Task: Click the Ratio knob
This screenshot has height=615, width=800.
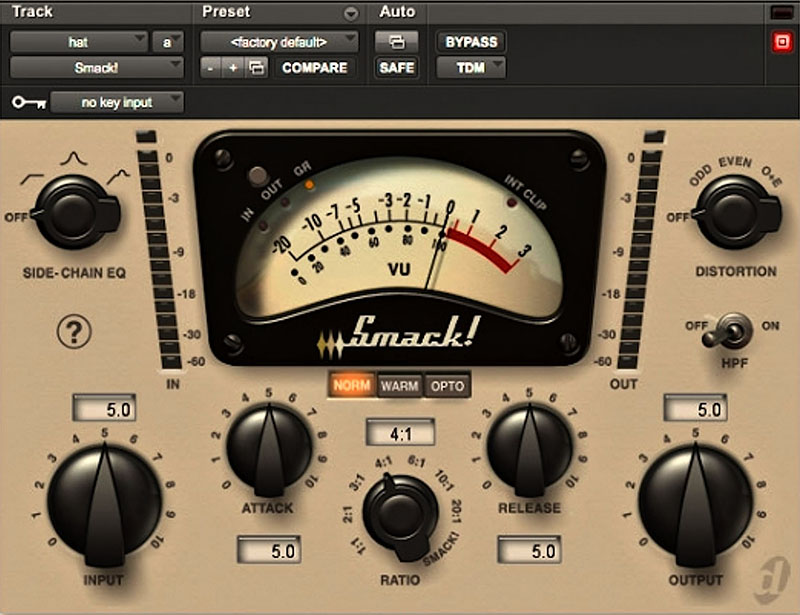Action: 399,509
